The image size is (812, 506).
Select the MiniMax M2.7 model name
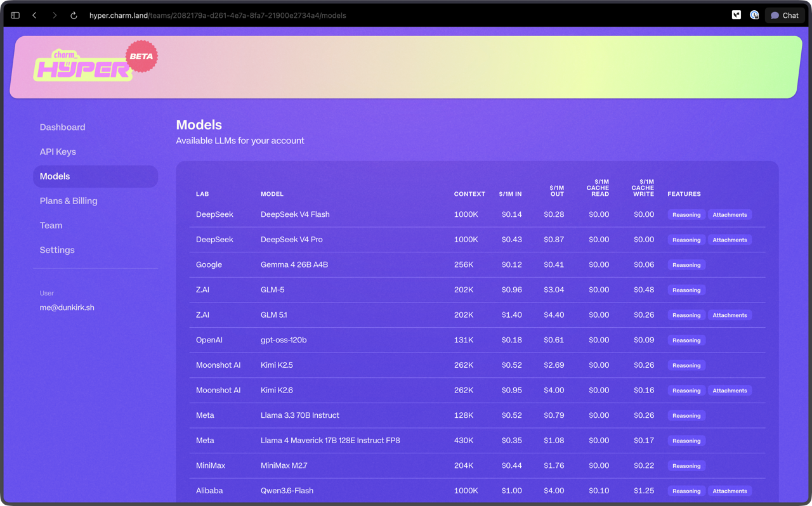pyautogui.click(x=284, y=465)
